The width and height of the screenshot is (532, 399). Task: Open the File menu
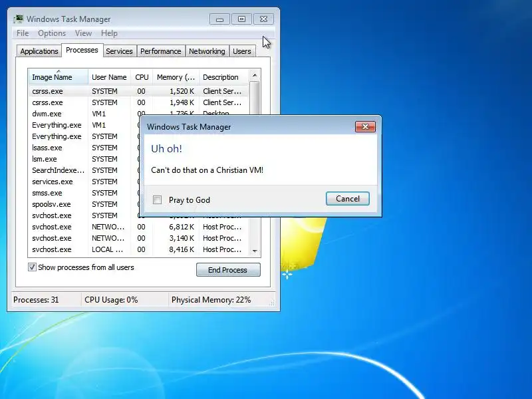pyautogui.click(x=23, y=33)
